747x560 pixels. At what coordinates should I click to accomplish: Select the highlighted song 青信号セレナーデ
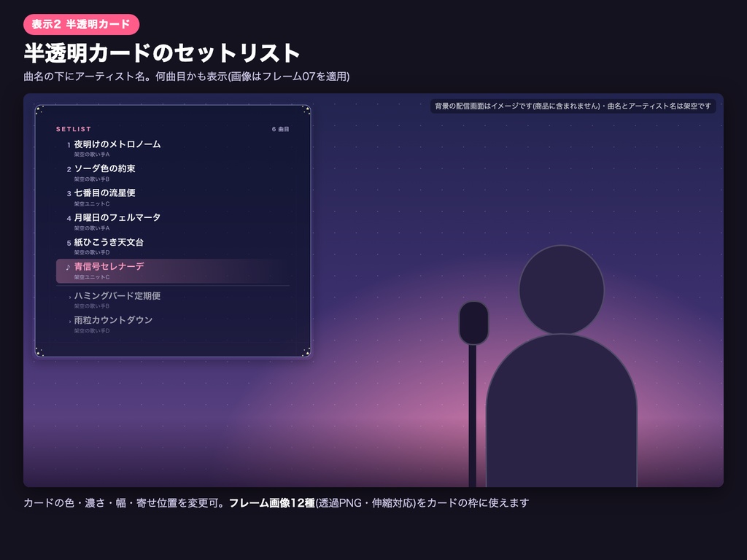click(109, 266)
